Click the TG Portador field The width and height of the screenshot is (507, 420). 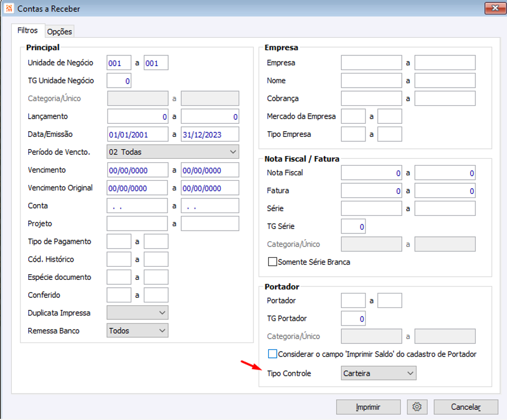(353, 319)
